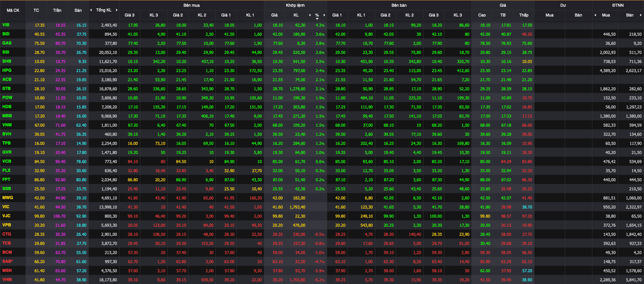The height and width of the screenshot is (284, 644).
Task: Select CTG ticker symbol
Action: click(7, 234)
